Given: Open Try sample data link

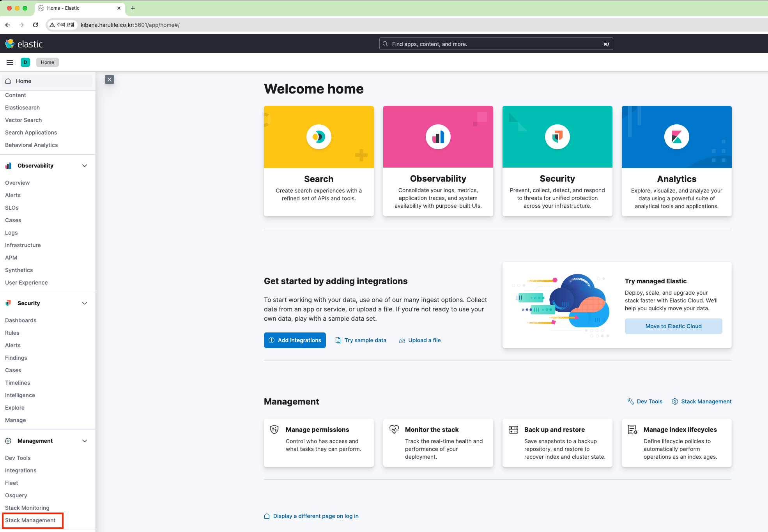Looking at the screenshot, I should [361, 340].
